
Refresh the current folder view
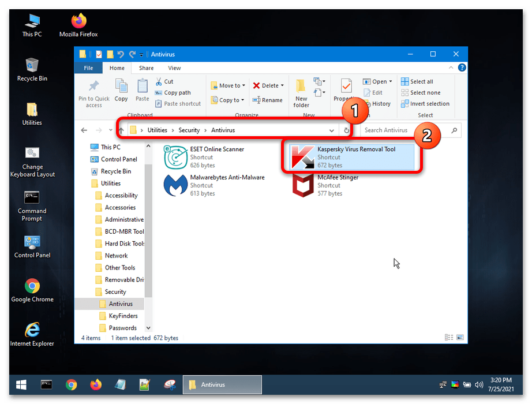pyautogui.click(x=347, y=130)
